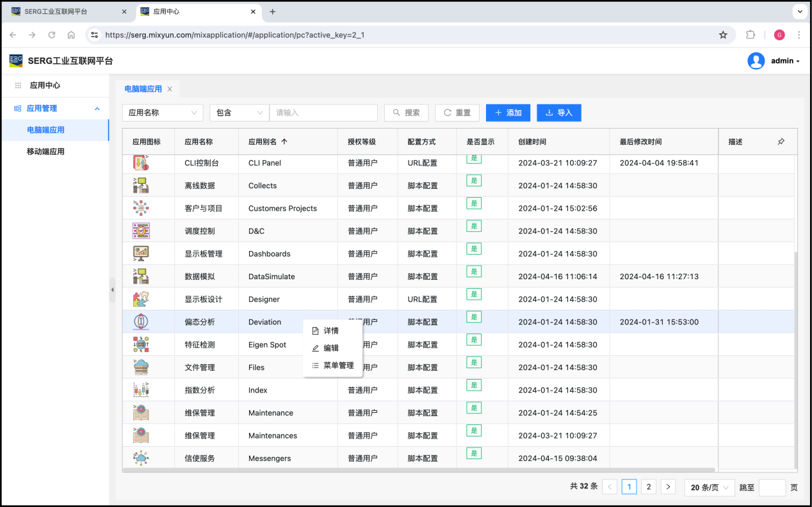Bookmark this page with star icon
This screenshot has width=812, height=507.
pos(723,35)
